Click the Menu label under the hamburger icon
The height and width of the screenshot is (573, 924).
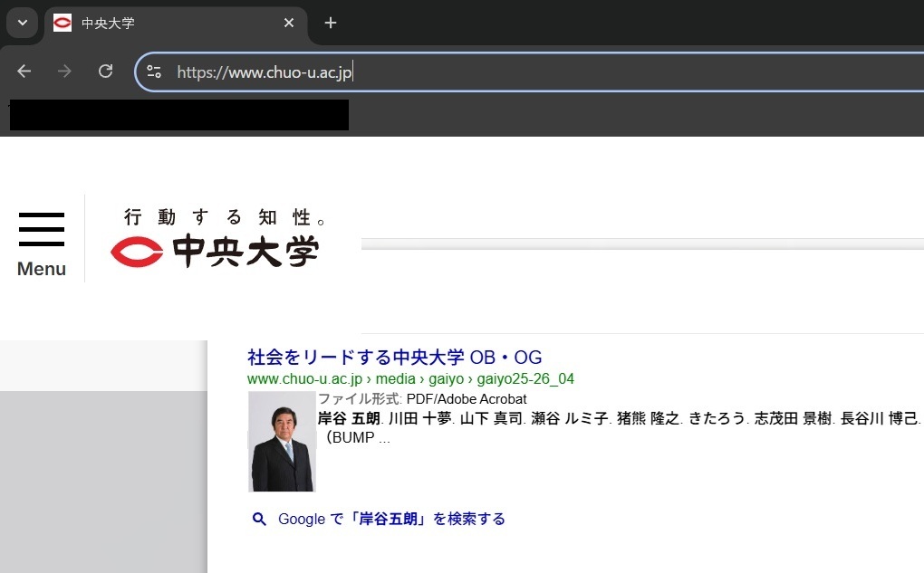click(42, 269)
